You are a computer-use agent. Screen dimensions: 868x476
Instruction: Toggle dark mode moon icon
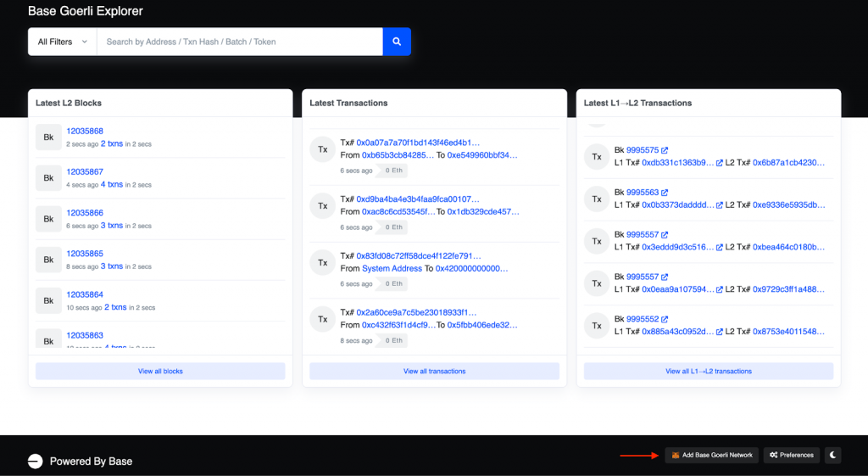832,455
